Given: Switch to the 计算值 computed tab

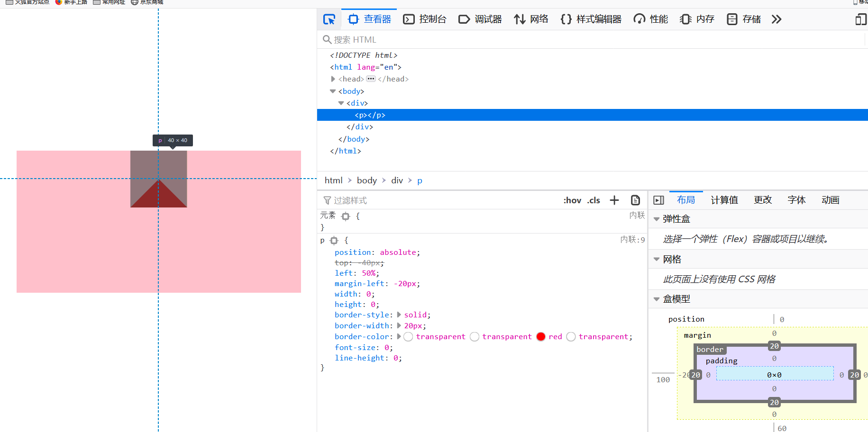Looking at the screenshot, I should (724, 200).
